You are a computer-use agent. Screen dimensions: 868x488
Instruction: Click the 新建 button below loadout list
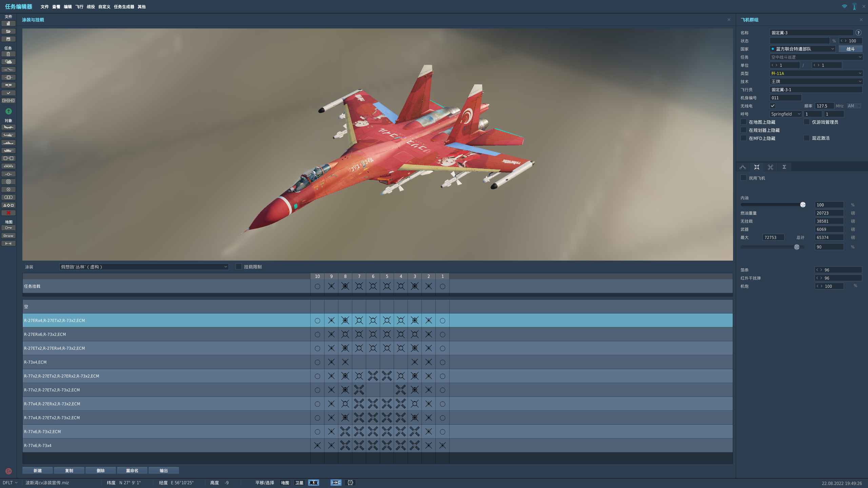point(37,470)
